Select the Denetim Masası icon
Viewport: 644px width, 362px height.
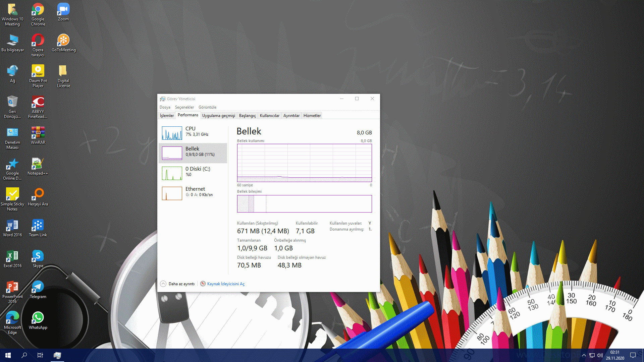click(12, 138)
